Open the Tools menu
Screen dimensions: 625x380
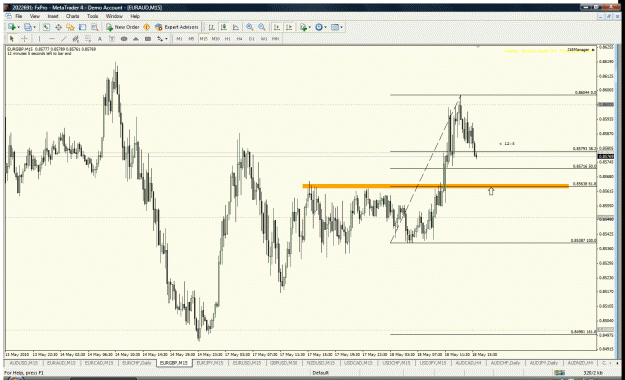[92, 16]
